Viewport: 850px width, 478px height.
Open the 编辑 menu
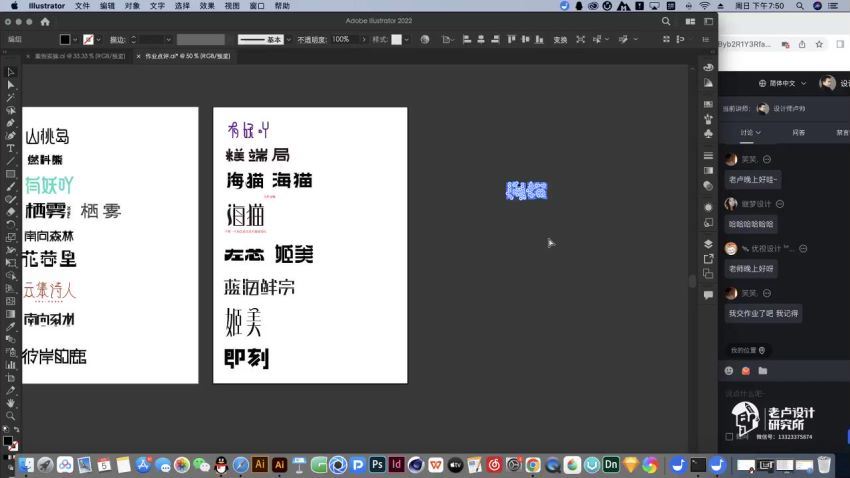pos(107,6)
